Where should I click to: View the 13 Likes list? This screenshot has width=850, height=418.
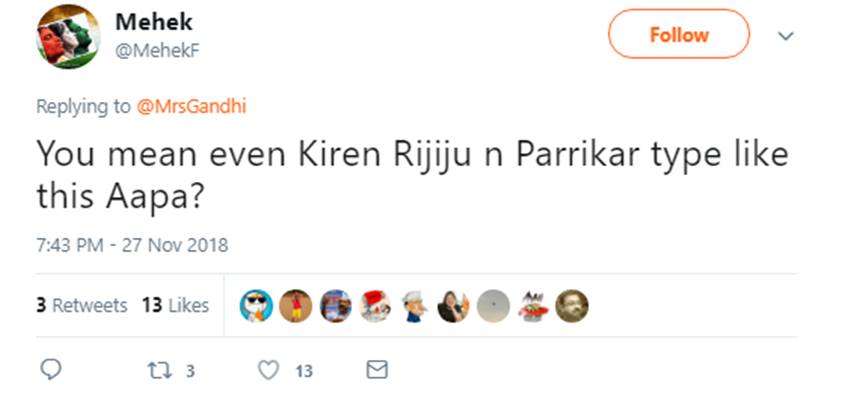(x=175, y=305)
